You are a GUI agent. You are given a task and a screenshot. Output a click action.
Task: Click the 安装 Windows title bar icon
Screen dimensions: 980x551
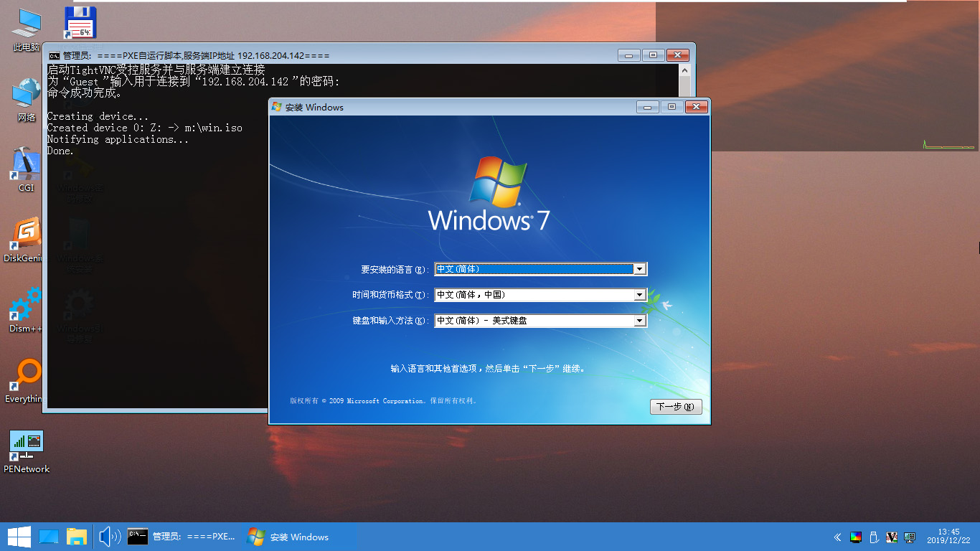tap(277, 107)
